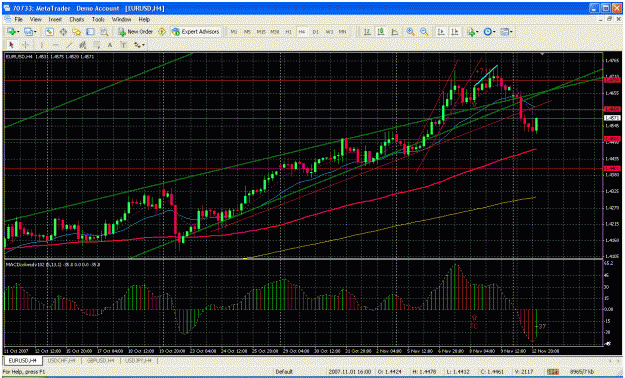Open the View menu
The width and height of the screenshot is (625, 378).
[x=35, y=19]
